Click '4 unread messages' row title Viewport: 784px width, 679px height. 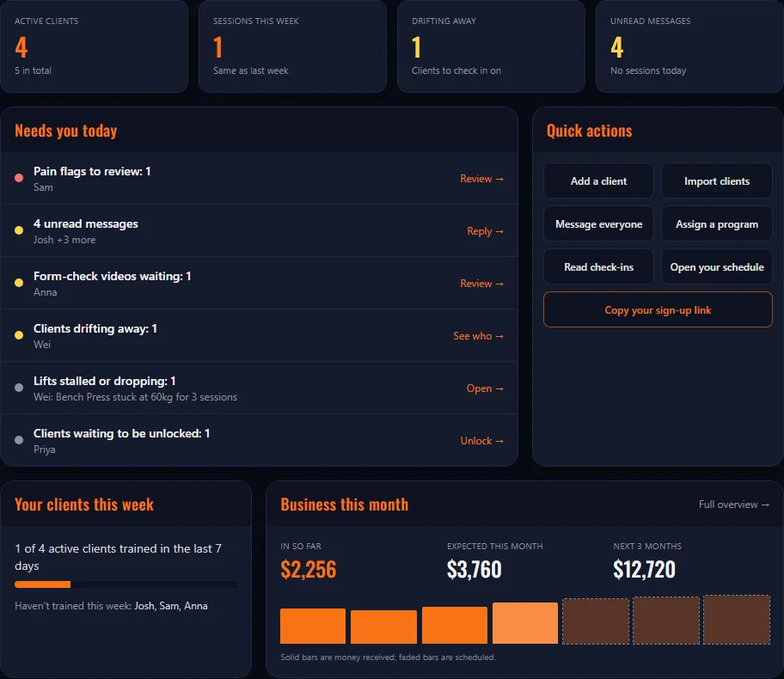click(85, 224)
